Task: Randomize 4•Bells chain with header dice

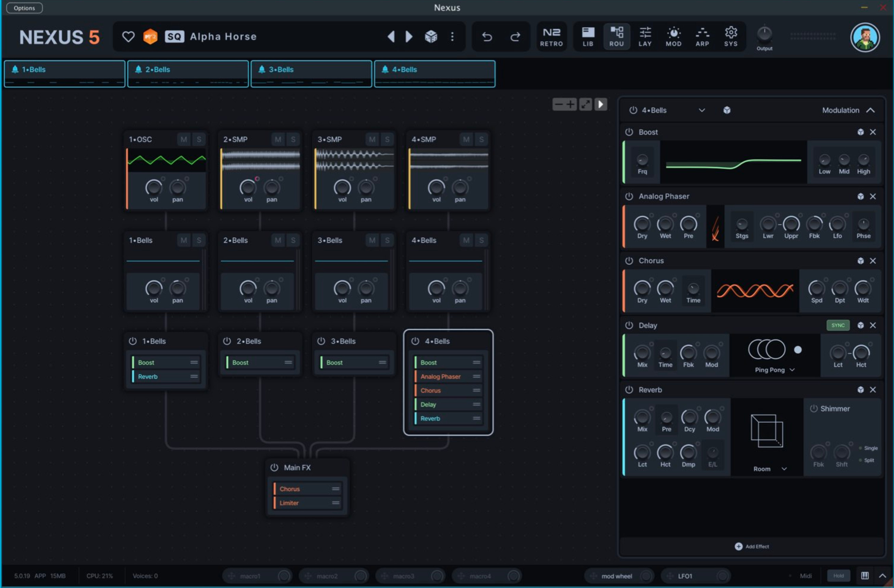Action: tap(726, 110)
